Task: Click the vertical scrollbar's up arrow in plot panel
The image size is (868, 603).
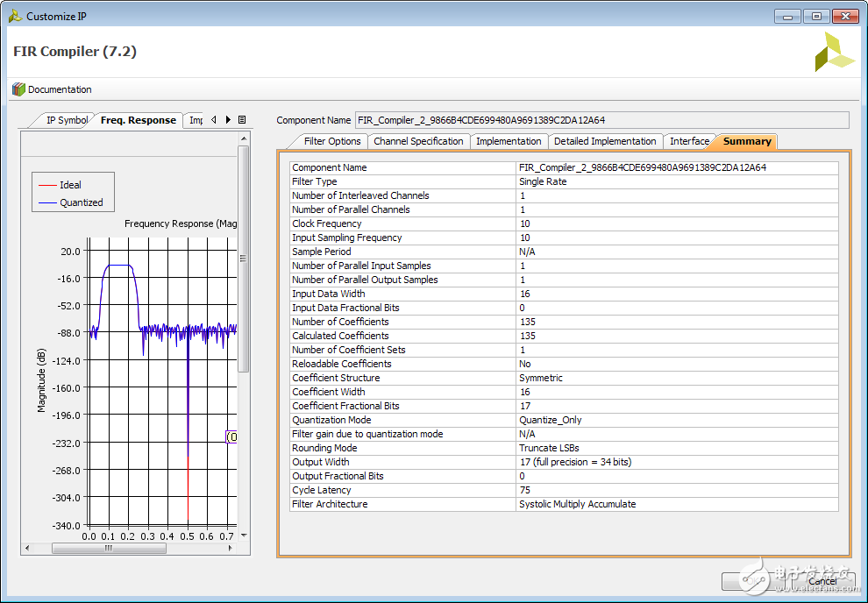Action: coord(244,138)
